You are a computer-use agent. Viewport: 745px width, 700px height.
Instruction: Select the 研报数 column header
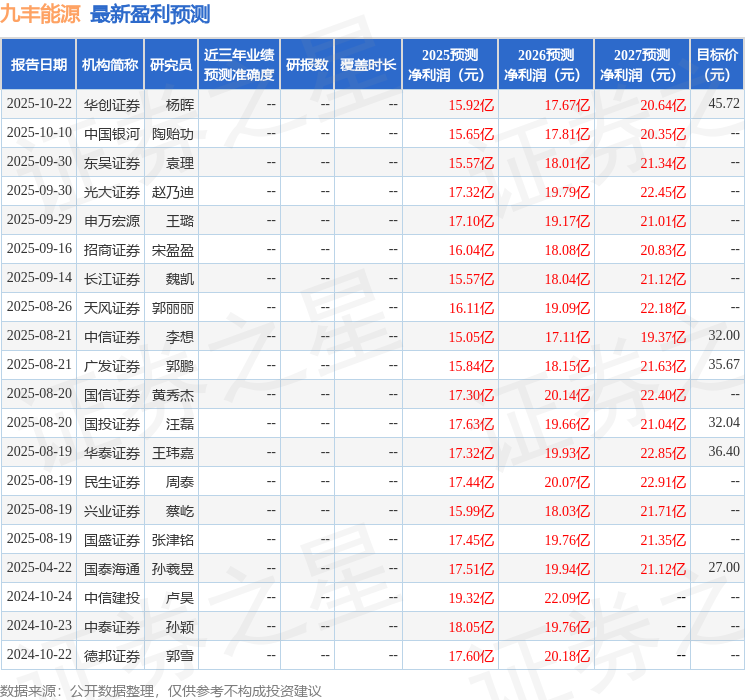pos(307,65)
